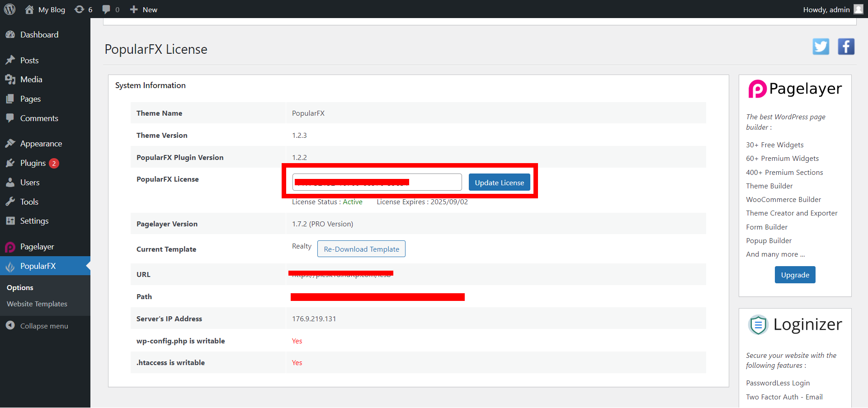The image size is (868, 408).
Task: Click the Pagelayer logo in promo box
Action: [795, 89]
